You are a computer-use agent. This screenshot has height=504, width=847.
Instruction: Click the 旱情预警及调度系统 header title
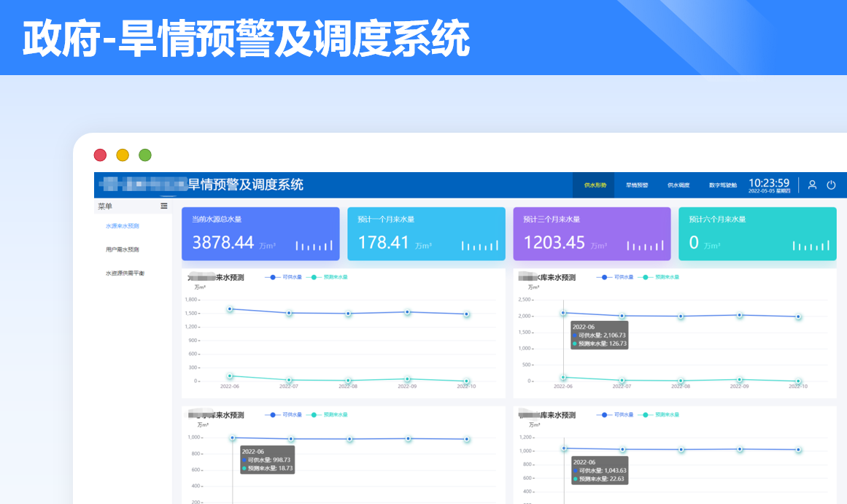(x=245, y=185)
